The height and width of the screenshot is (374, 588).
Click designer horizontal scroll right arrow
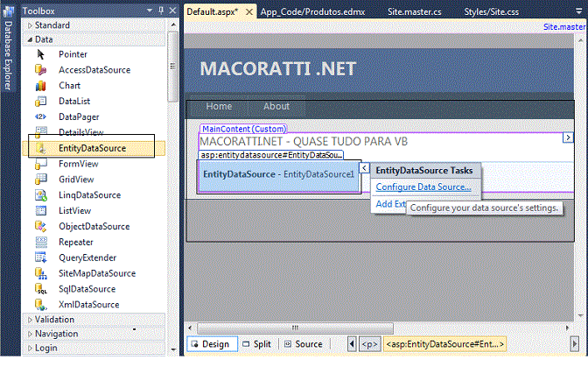click(x=567, y=328)
